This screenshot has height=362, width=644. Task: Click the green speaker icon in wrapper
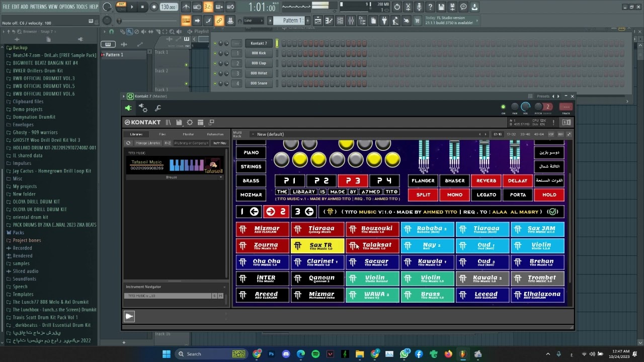point(128,108)
